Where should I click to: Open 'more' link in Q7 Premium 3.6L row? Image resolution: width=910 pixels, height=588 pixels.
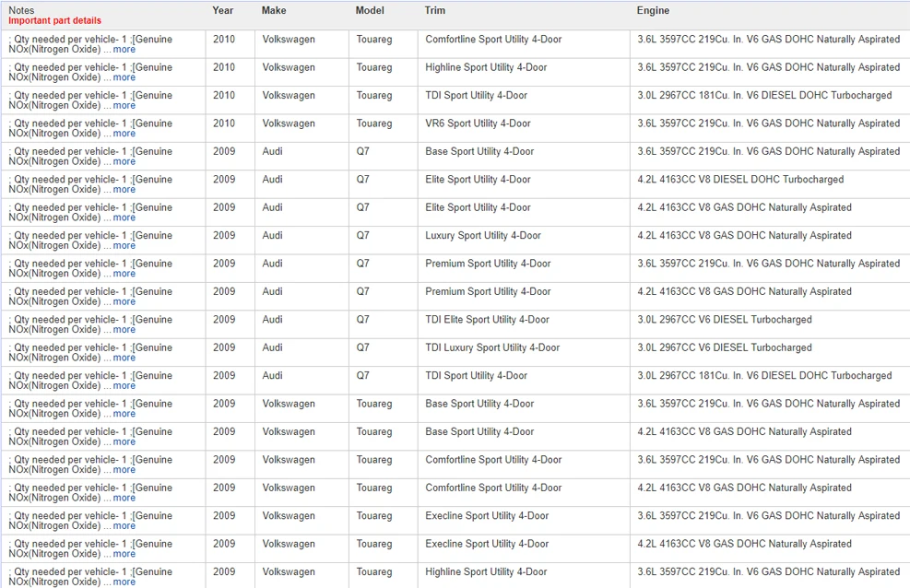[124, 274]
